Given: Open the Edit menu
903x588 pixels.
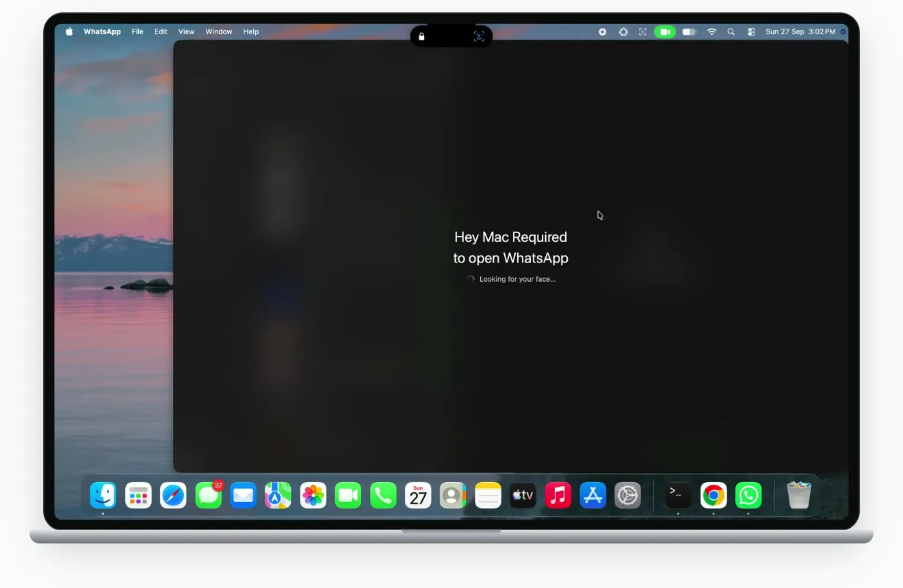Looking at the screenshot, I should coord(161,31).
